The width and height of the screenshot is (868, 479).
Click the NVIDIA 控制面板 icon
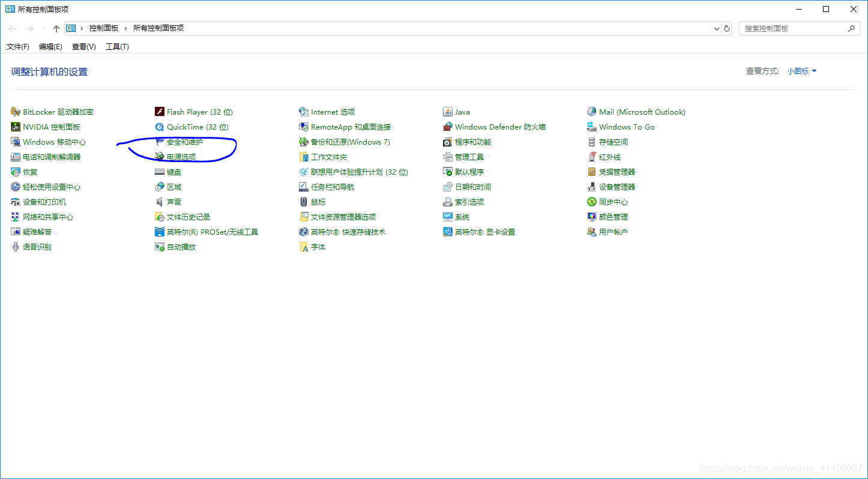[x=16, y=127]
